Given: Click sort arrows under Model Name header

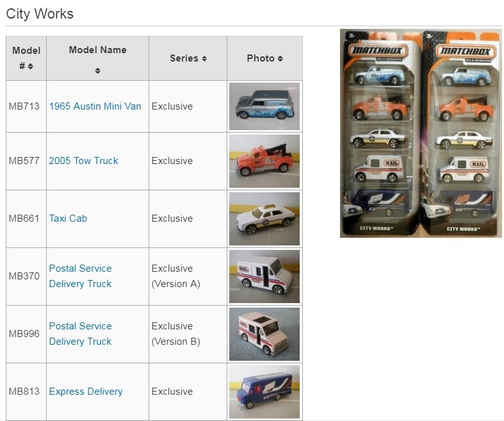Looking at the screenshot, I should (98, 70).
